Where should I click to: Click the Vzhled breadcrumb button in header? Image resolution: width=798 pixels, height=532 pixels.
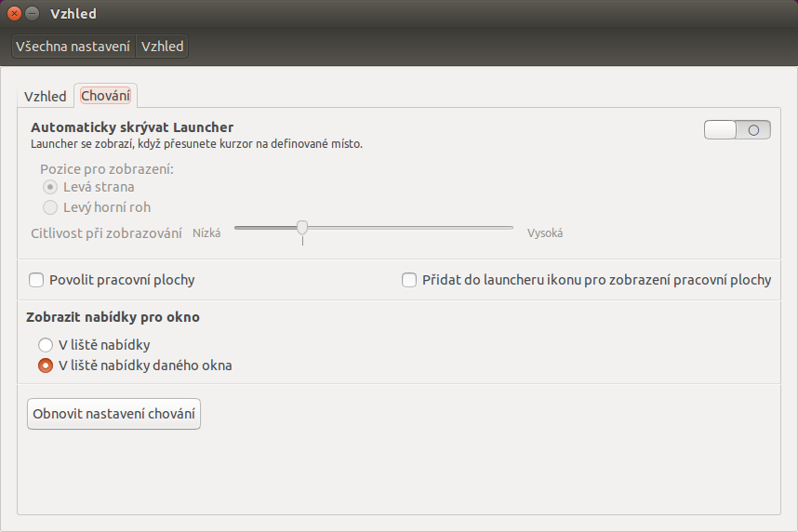[162, 47]
